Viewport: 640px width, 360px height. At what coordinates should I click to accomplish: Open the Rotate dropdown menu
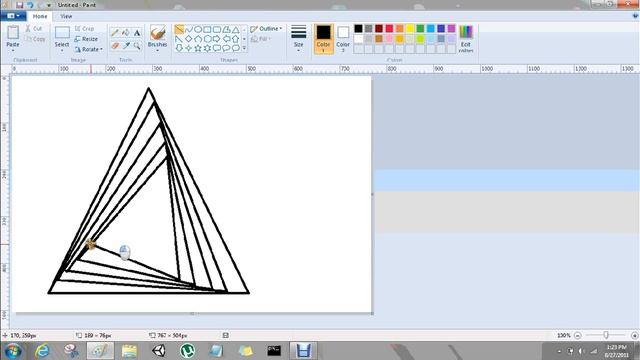pyautogui.click(x=89, y=49)
